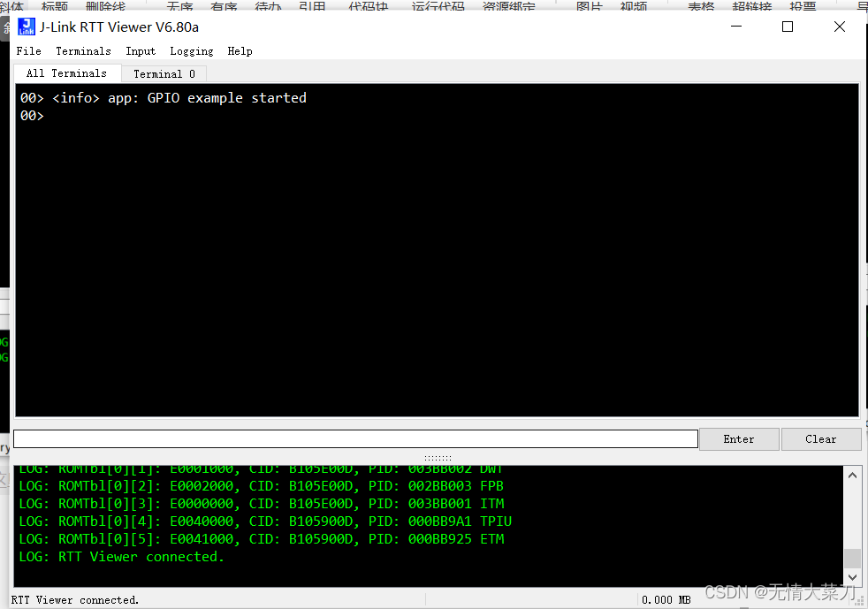The height and width of the screenshot is (609, 868).
Task: Click the status bar 'RTT Viewer connected.' text
Action: [x=75, y=600]
